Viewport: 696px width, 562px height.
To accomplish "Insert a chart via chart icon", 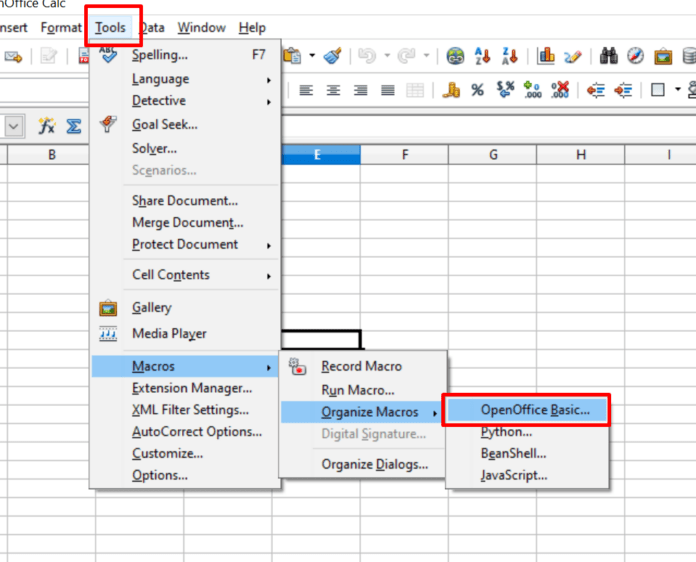I will click(546, 56).
